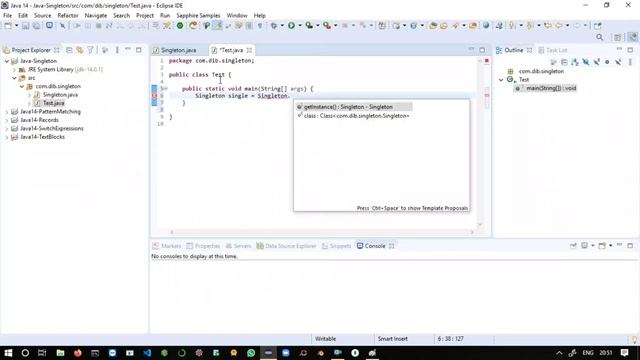
Task: Expand the Java14-Records project
Action: 7,120
